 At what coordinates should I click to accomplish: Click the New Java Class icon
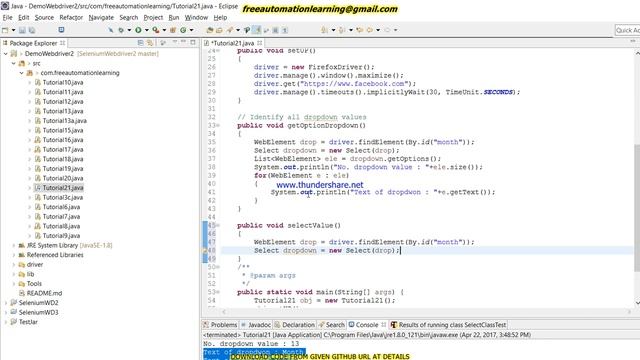coord(183,30)
